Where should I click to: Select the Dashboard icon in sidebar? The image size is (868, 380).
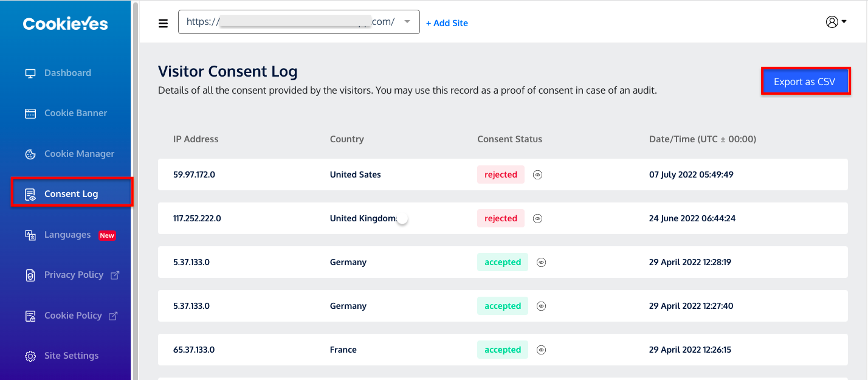pyautogui.click(x=30, y=72)
